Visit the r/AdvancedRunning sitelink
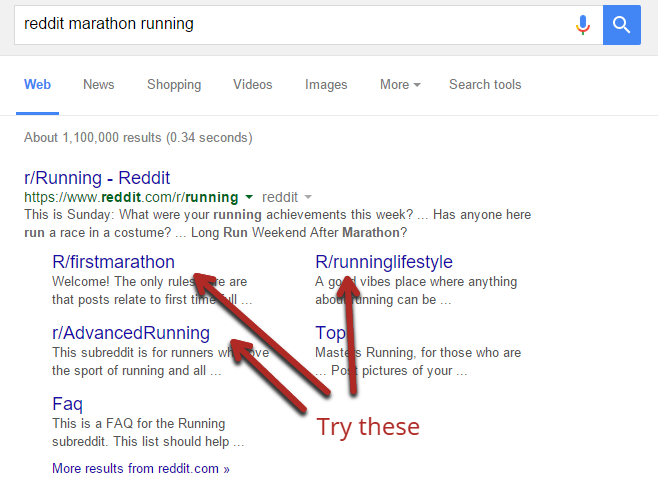658x489 pixels. point(131,333)
